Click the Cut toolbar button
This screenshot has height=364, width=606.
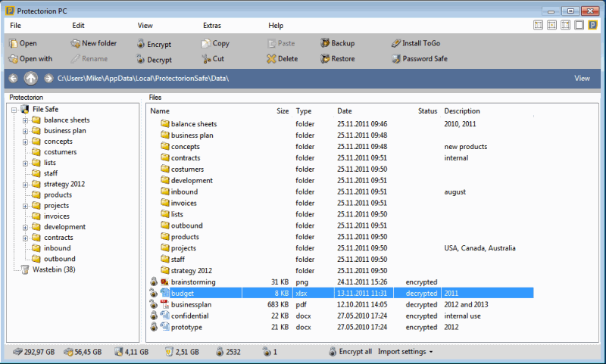[x=213, y=59]
